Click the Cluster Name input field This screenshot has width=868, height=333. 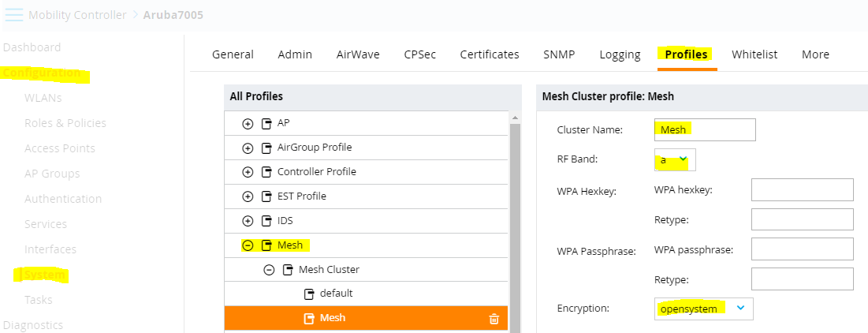click(705, 129)
